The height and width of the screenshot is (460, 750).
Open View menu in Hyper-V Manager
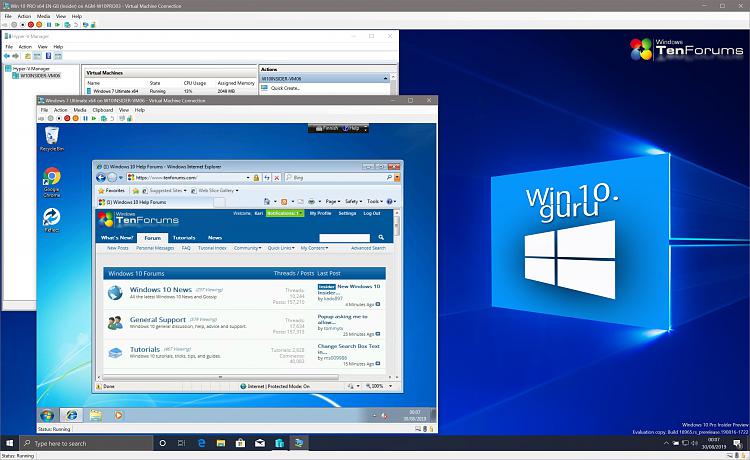[x=43, y=47]
